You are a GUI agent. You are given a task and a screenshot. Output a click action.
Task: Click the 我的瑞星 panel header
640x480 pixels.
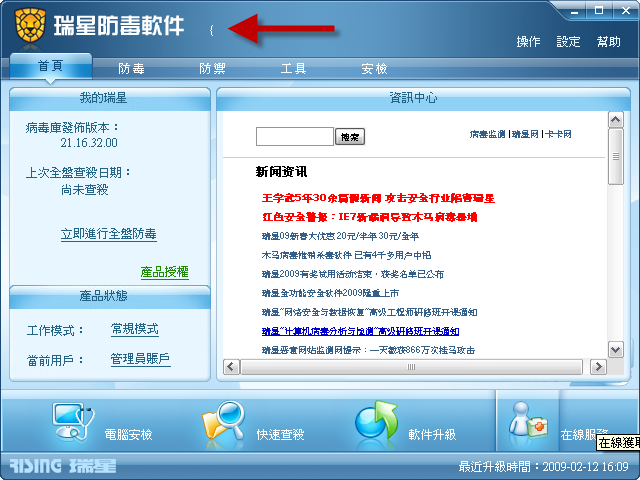pos(110,98)
